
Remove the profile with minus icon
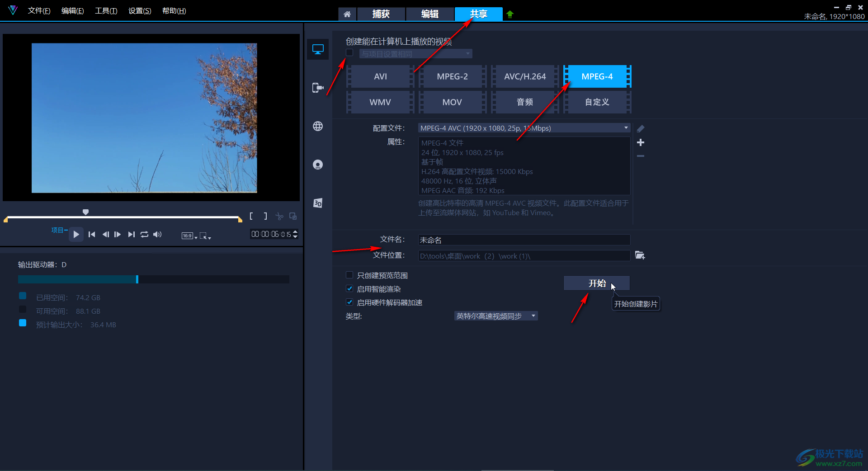coord(641,156)
